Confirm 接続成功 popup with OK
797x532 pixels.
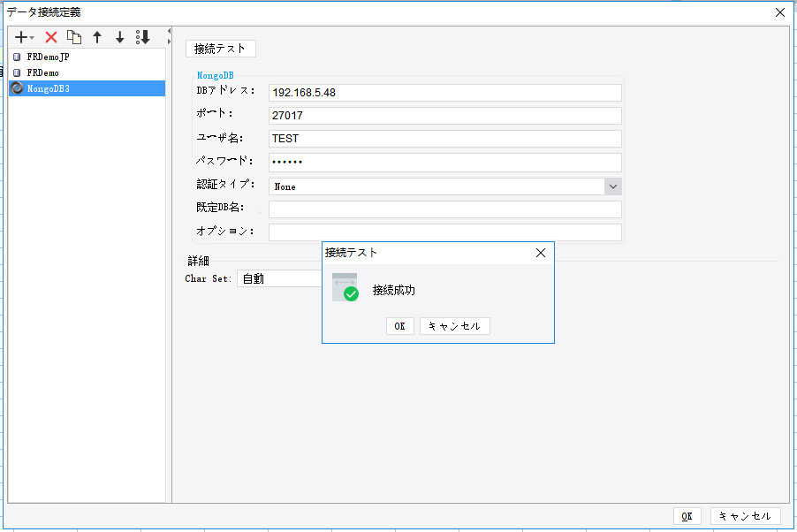(x=400, y=326)
